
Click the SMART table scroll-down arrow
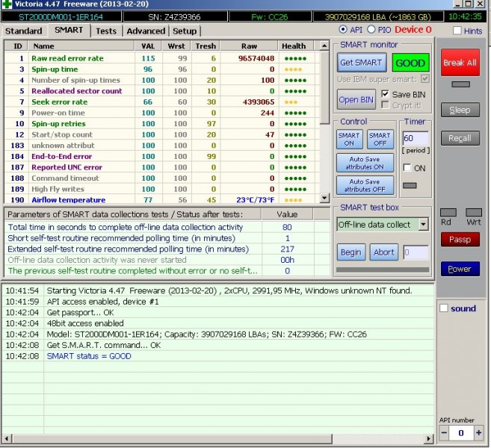tap(324, 198)
